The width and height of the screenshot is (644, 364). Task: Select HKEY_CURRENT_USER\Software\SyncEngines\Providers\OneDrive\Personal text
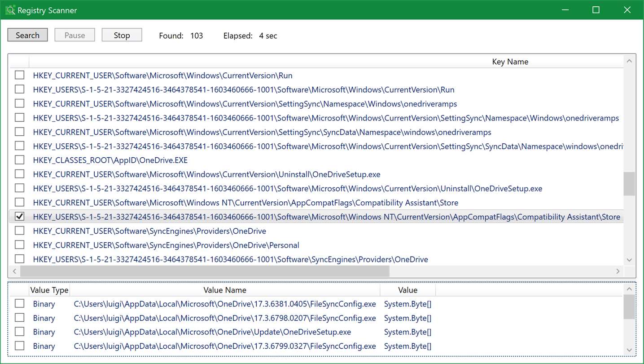[166, 245]
